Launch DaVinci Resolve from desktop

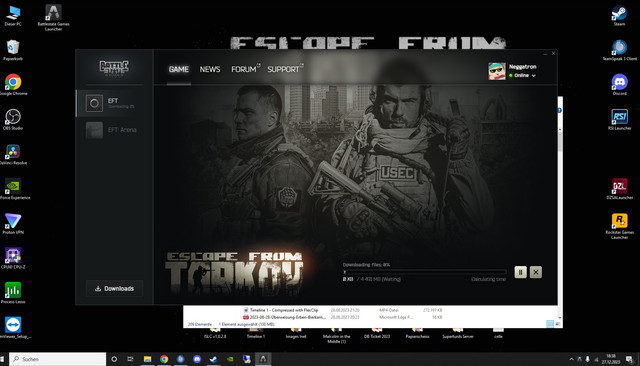13,154
